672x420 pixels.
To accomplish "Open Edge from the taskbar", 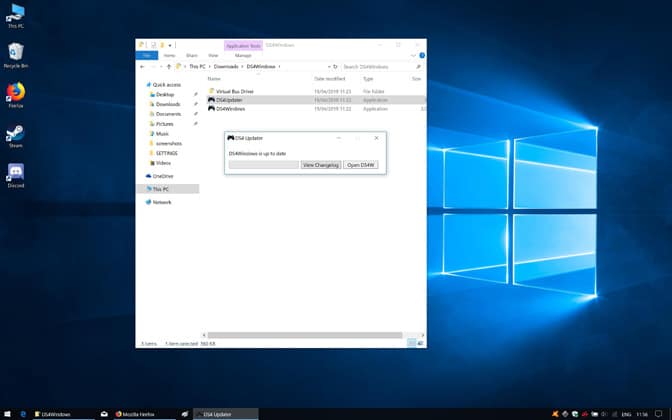I will (x=23, y=414).
